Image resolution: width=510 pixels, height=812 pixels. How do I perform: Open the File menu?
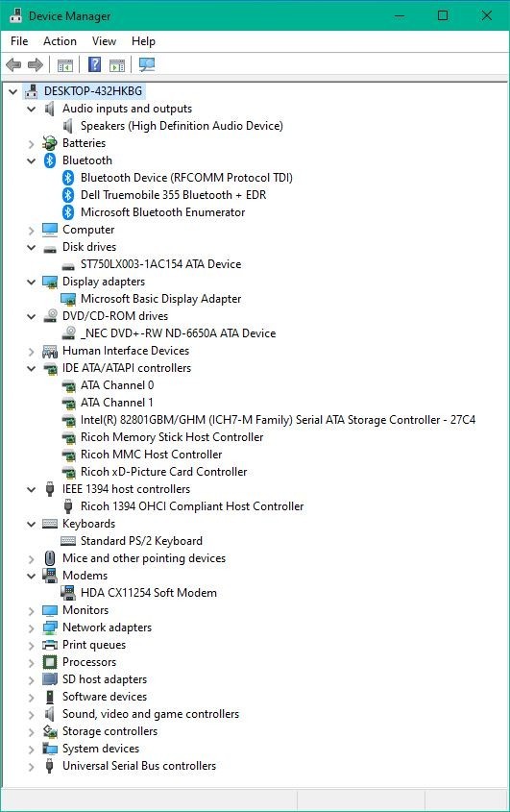pos(19,41)
